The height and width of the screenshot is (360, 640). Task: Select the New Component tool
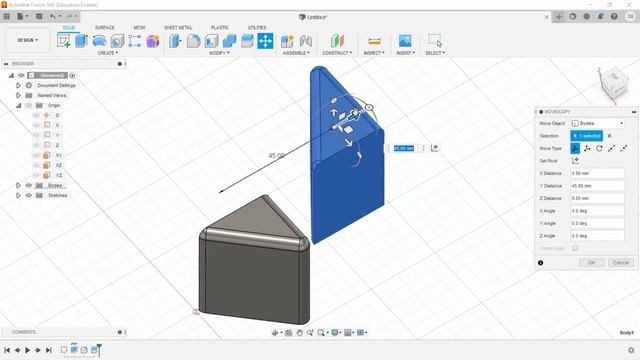coord(287,41)
